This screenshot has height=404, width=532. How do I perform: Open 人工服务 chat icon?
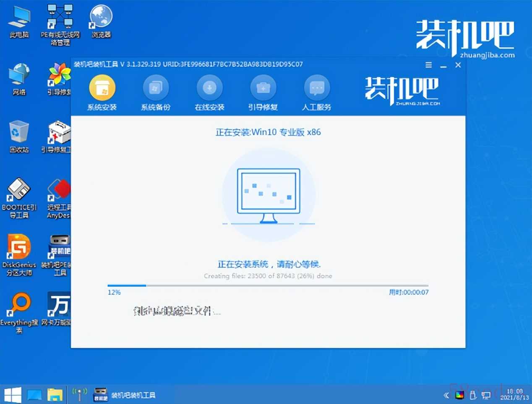pos(317,88)
